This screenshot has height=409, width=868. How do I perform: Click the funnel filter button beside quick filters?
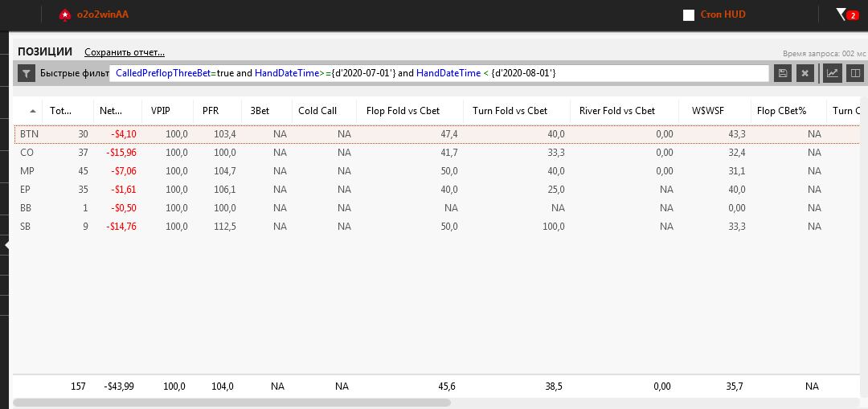[27, 73]
